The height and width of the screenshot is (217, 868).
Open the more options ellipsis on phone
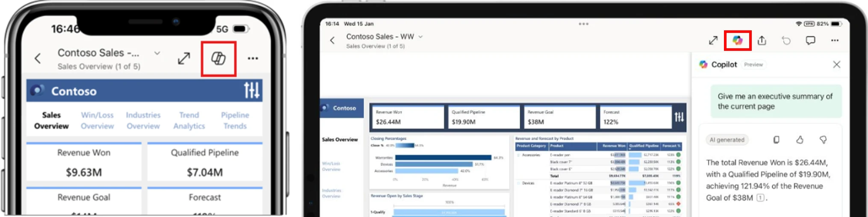(x=253, y=59)
